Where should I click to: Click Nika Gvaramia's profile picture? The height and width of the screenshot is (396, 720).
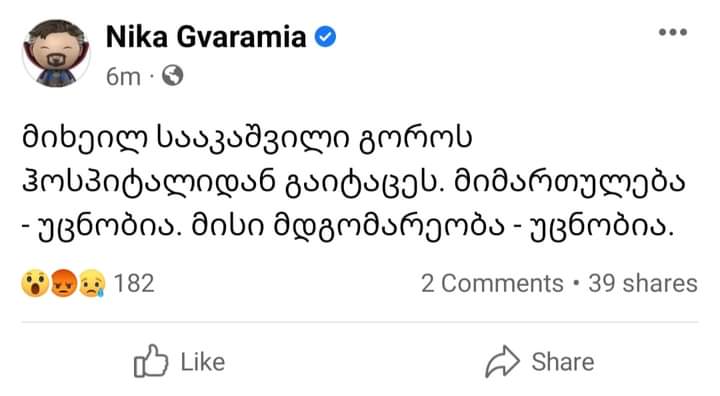point(56,53)
